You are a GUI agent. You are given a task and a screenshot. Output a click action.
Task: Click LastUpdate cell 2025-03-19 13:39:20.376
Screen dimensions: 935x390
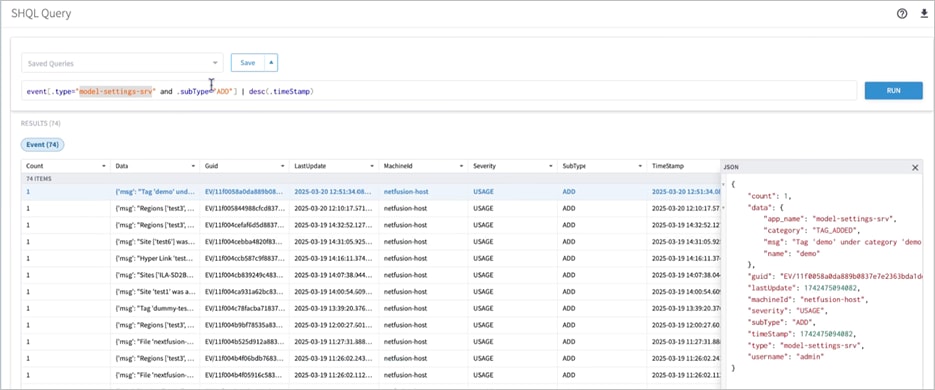(334, 309)
